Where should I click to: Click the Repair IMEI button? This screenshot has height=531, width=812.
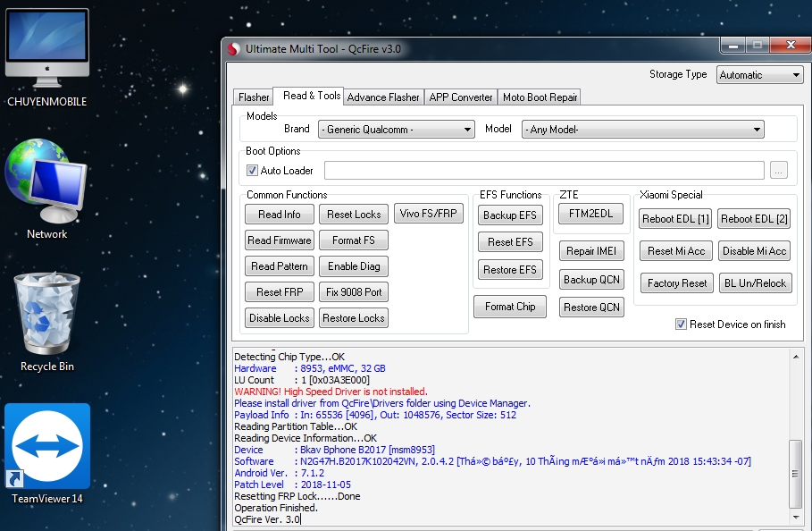591,251
